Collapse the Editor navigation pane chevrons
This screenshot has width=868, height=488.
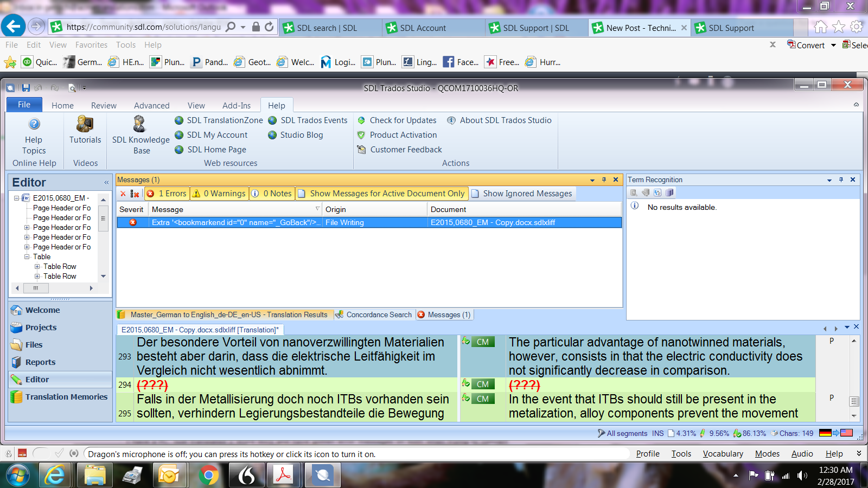[x=106, y=182]
